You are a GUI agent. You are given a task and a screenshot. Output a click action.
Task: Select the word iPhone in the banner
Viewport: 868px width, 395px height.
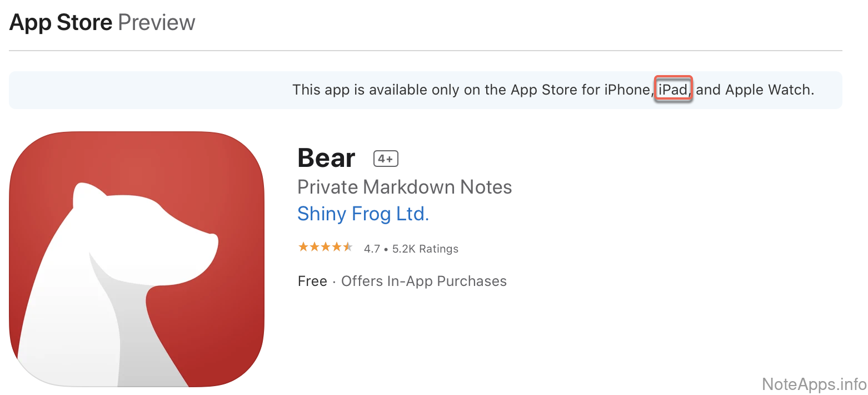coord(628,90)
